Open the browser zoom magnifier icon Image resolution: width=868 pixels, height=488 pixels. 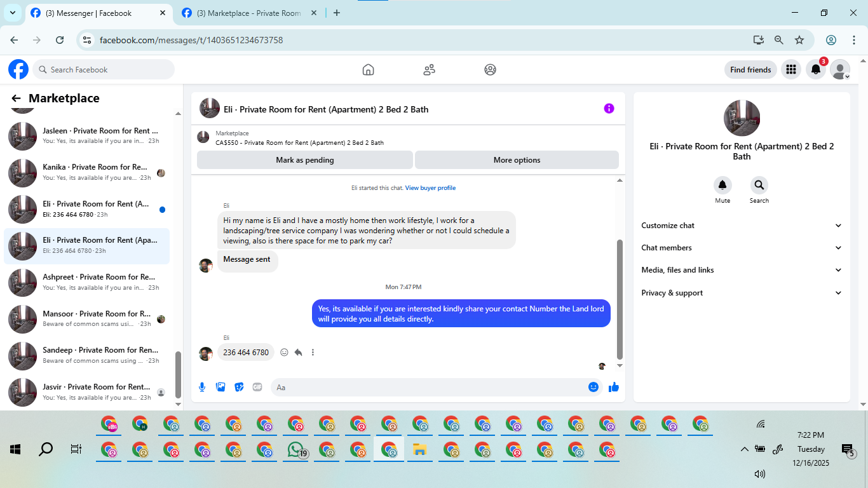click(778, 40)
